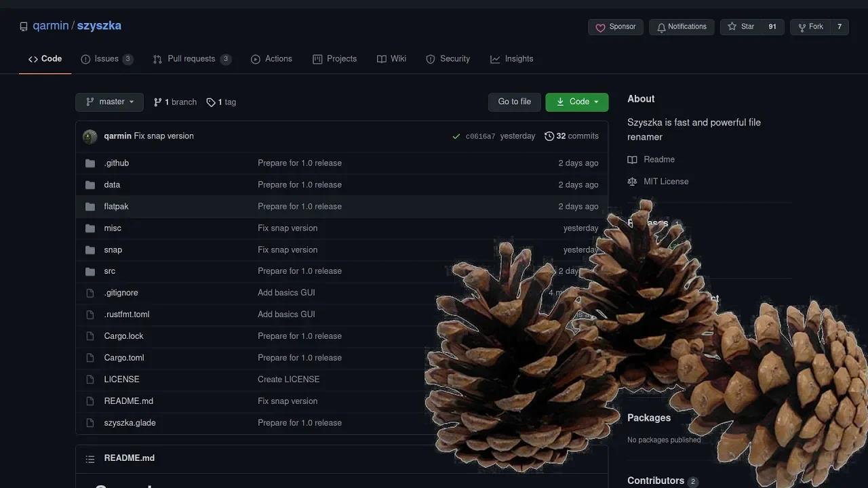Open the Cargo.toml file
Viewport: 868px width, 488px height.
click(124, 358)
